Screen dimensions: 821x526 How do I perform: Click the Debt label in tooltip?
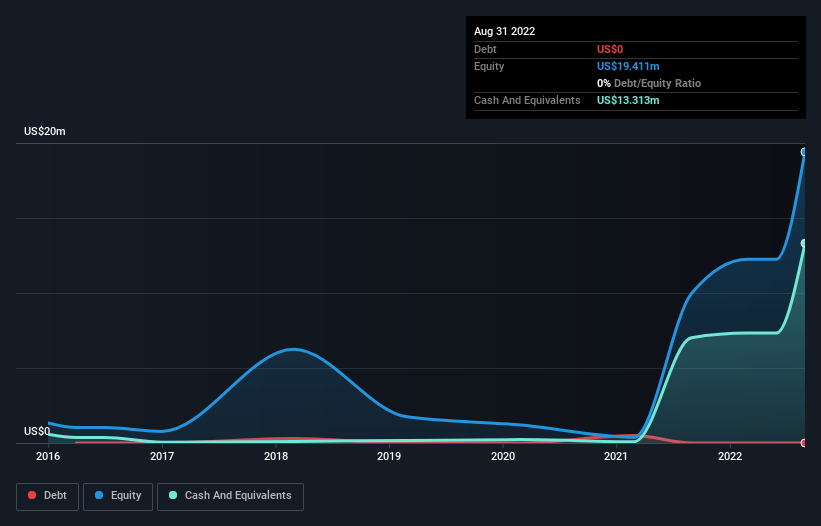point(485,49)
